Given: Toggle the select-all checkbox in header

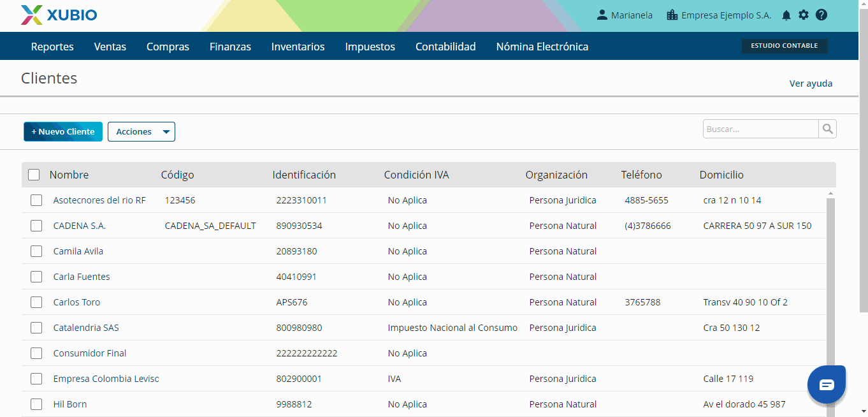Looking at the screenshot, I should click(x=34, y=175).
